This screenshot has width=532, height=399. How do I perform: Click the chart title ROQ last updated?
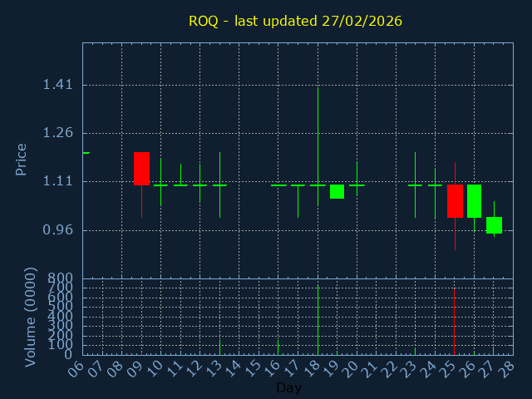click(295, 21)
